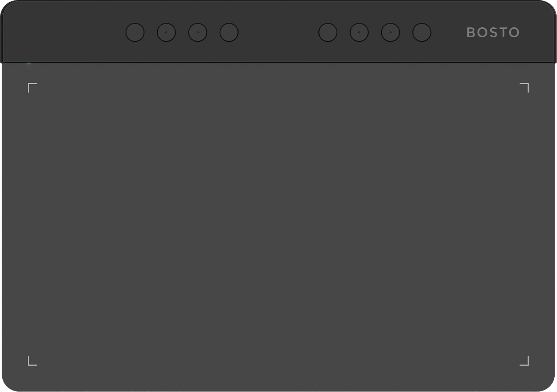The height and width of the screenshot is (392, 557).
Task: Click the letter B in the BOSTO logo
Action: pos(471,32)
